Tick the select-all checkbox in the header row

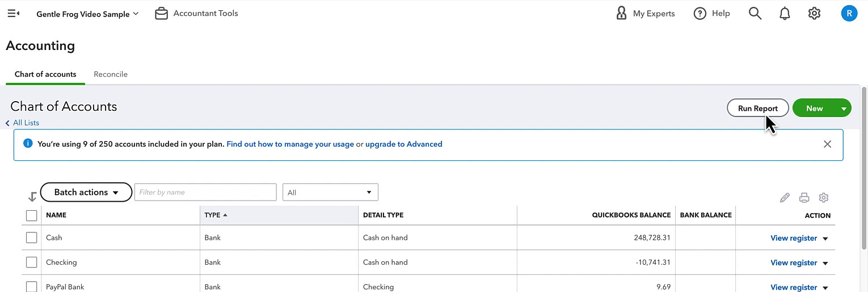point(32,215)
